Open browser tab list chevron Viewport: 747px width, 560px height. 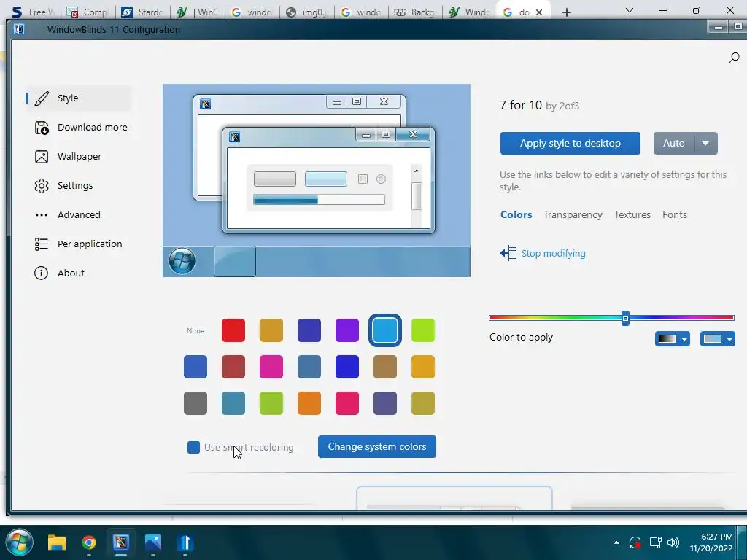(x=629, y=10)
